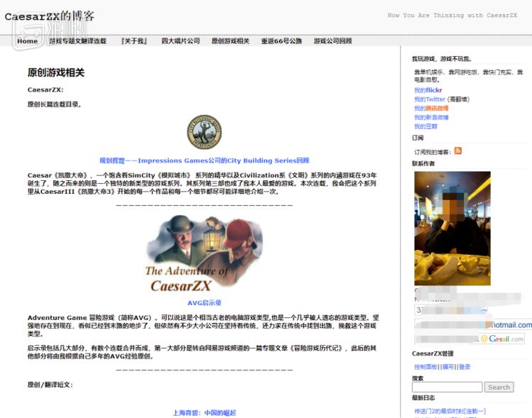Screen dimensions: 532x418
Task: Select 原创游戏相关 in navigation bar
Action: click(x=231, y=41)
